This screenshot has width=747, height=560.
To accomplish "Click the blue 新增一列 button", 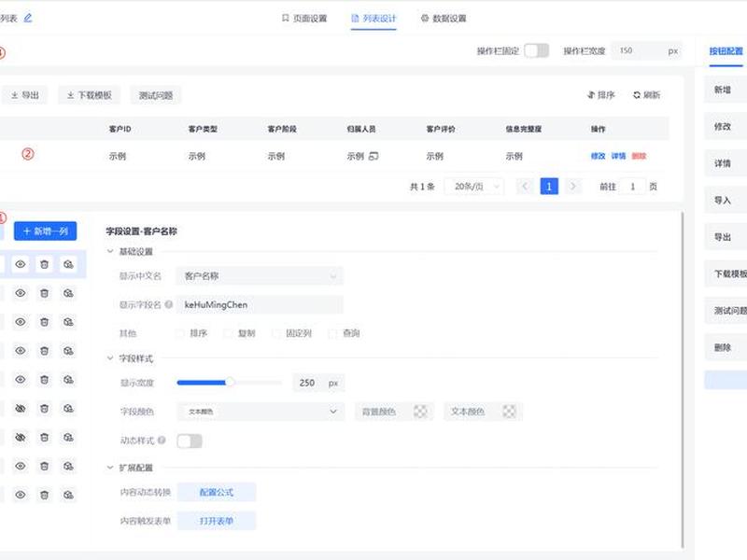I will coord(45,231).
